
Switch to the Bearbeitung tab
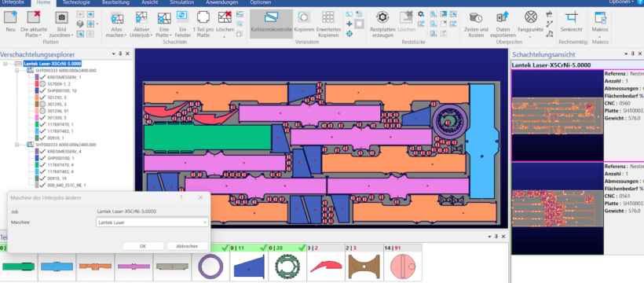coord(115,2)
